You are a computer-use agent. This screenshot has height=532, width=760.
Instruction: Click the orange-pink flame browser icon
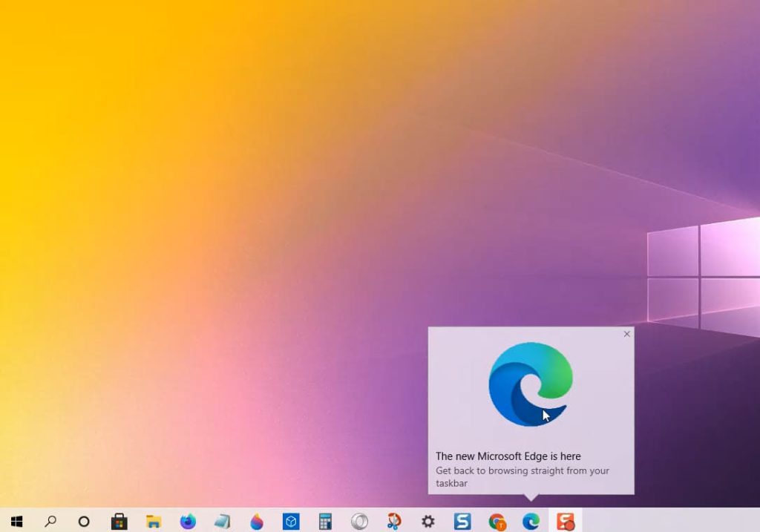coord(257,521)
